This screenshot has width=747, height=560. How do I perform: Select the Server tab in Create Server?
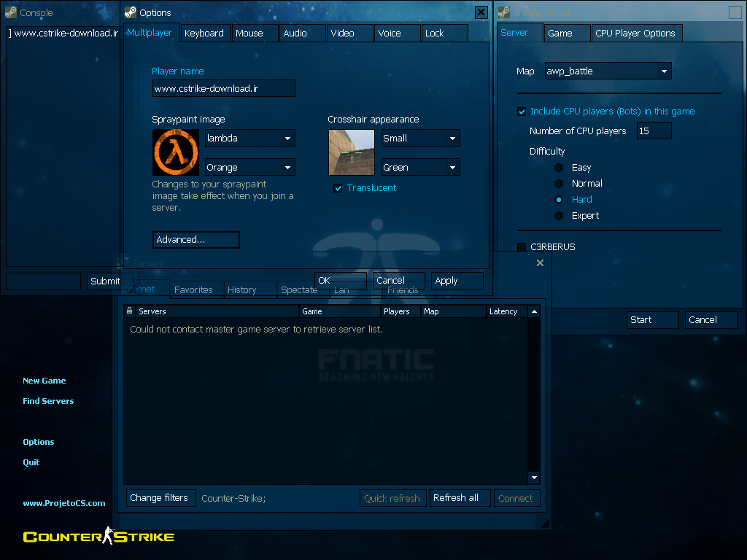click(519, 33)
